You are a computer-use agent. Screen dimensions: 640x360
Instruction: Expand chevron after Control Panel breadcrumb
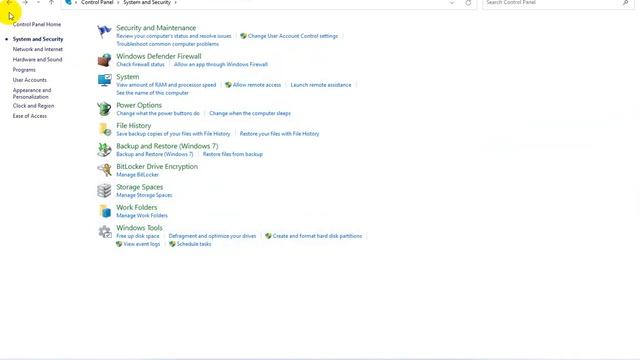118,2
